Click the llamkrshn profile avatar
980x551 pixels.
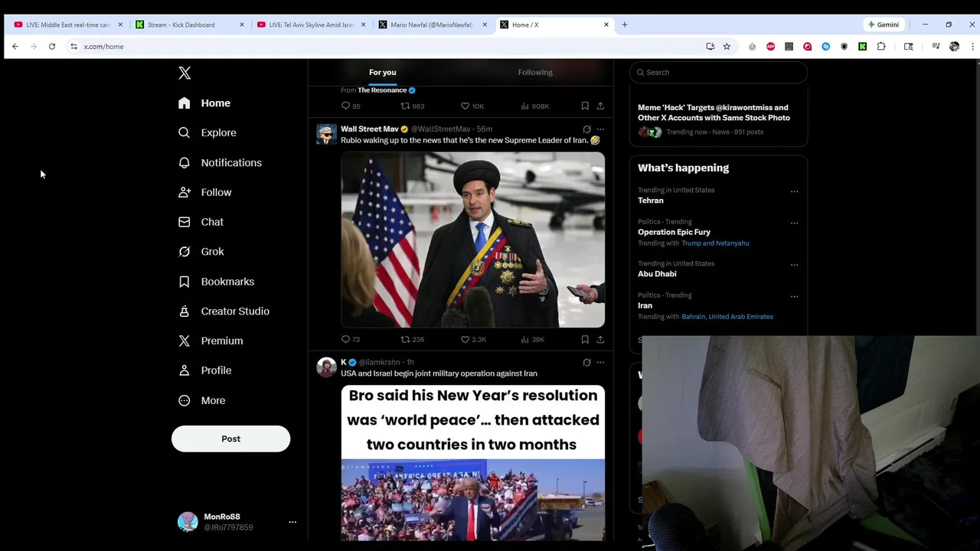click(327, 368)
